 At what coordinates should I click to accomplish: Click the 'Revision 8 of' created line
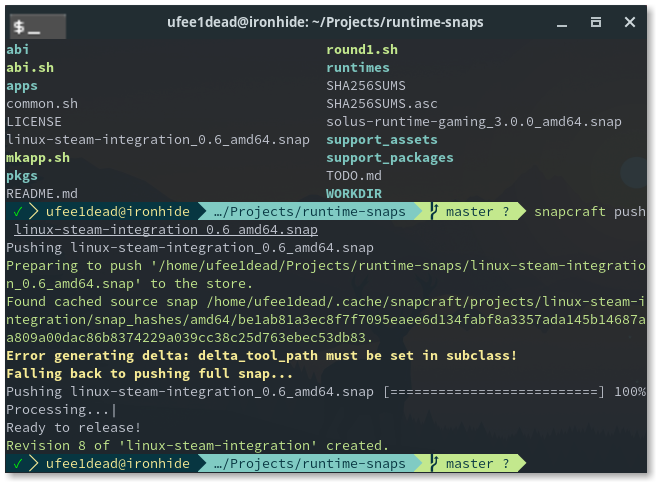click(197, 446)
